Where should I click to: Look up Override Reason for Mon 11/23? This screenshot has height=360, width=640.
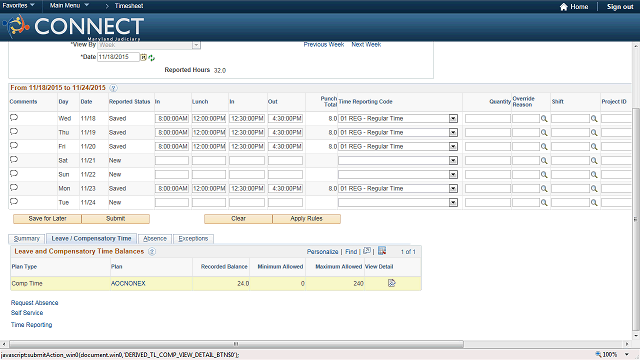(x=544, y=189)
